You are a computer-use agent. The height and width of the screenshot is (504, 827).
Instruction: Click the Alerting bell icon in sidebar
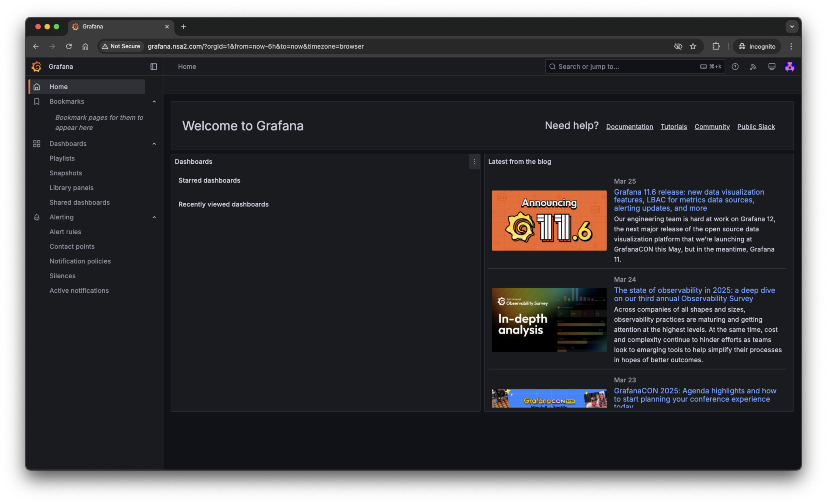37,217
